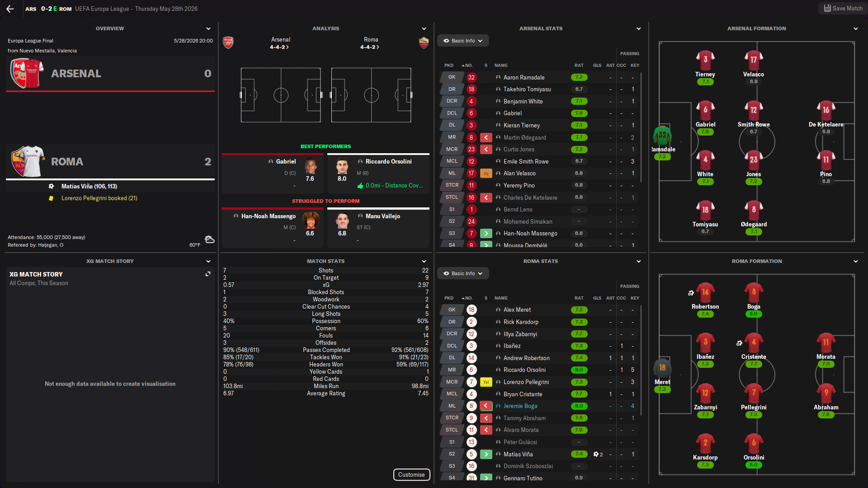Open Roma's 4-4-2 formation link

pos(370,47)
